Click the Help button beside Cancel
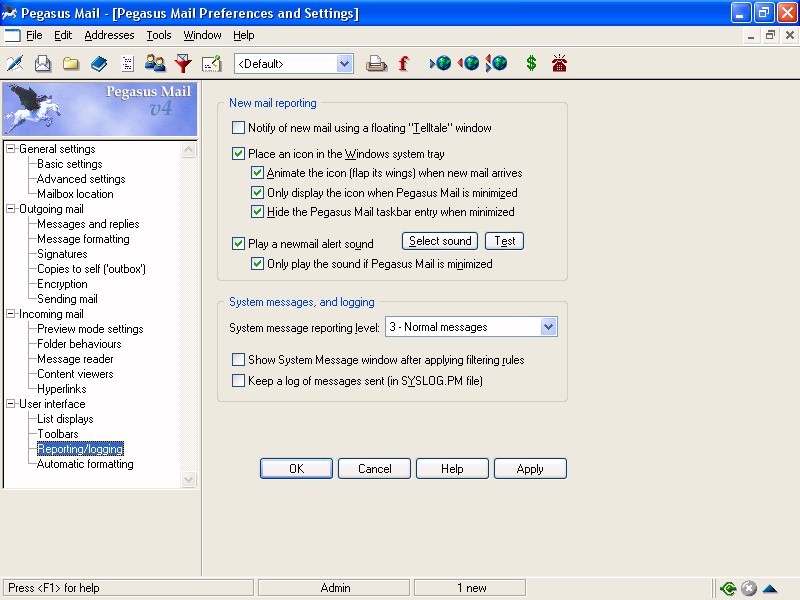 tap(453, 468)
